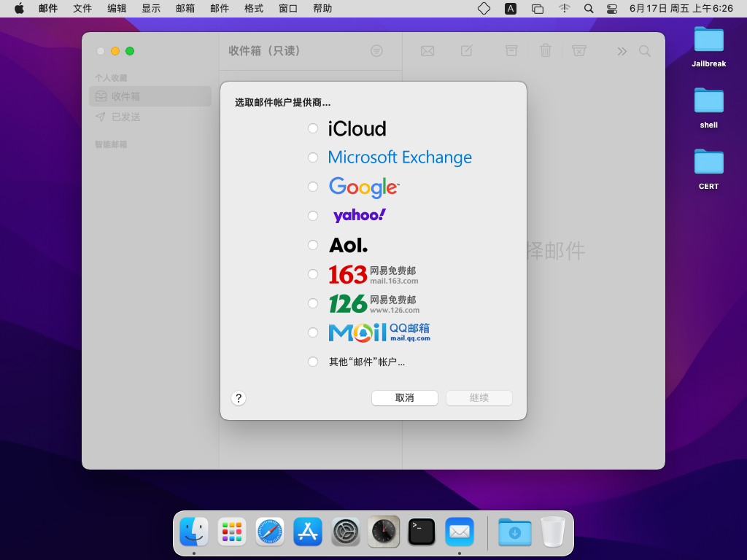Image resolution: width=747 pixels, height=560 pixels.
Task: Click the trash delete toolbar icon
Action: click(546, 50)
